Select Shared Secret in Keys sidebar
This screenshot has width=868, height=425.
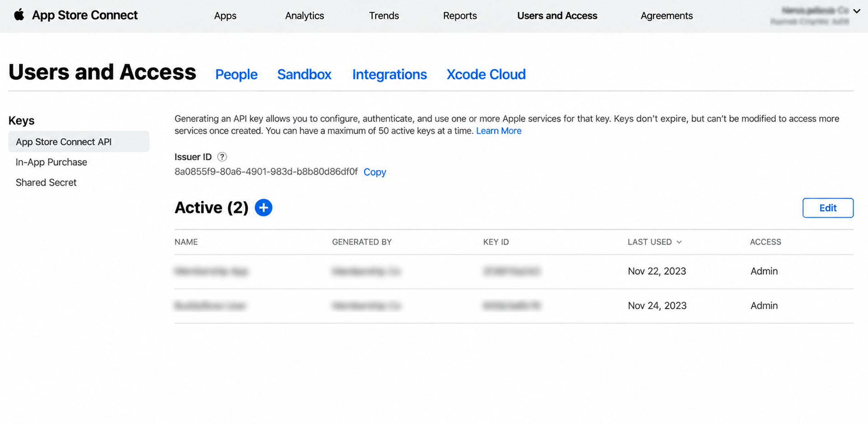[x=46, y=182]
